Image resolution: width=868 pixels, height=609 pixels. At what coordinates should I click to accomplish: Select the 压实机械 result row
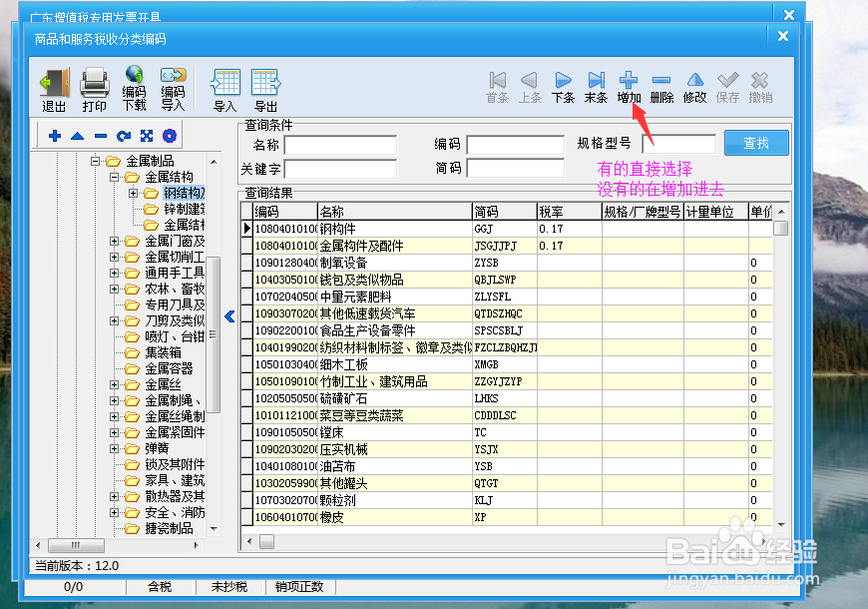(x=507, y=449)
